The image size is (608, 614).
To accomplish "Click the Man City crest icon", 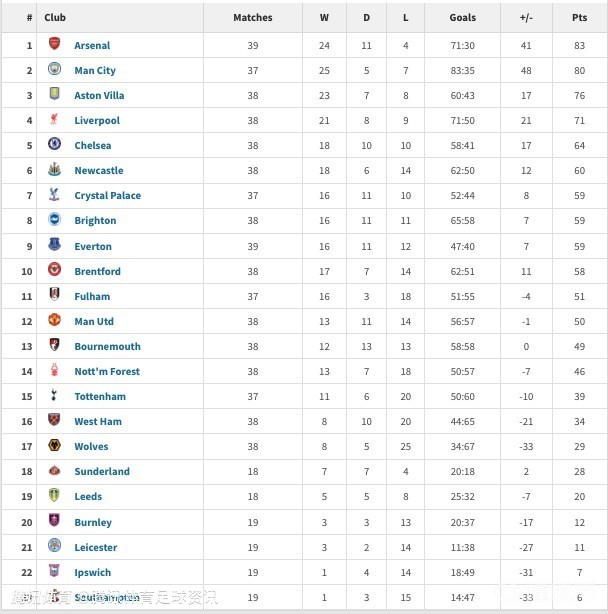I will coord(54,70).
